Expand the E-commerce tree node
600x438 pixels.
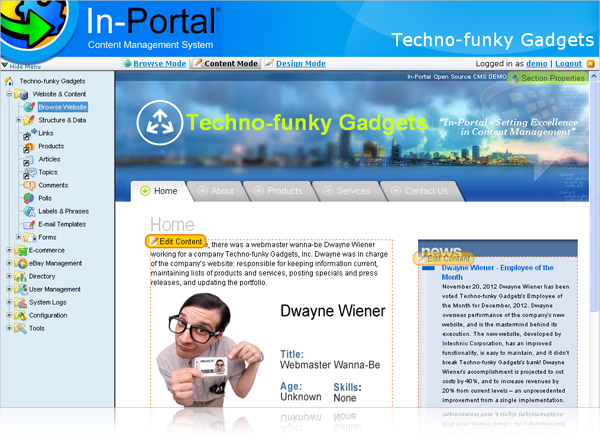(9, 250)
